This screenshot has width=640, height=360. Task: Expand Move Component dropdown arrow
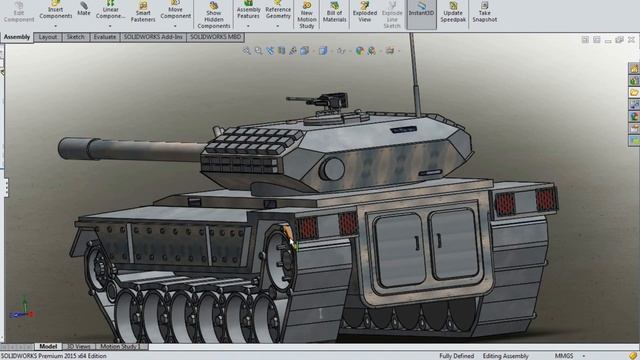point(176,26)
